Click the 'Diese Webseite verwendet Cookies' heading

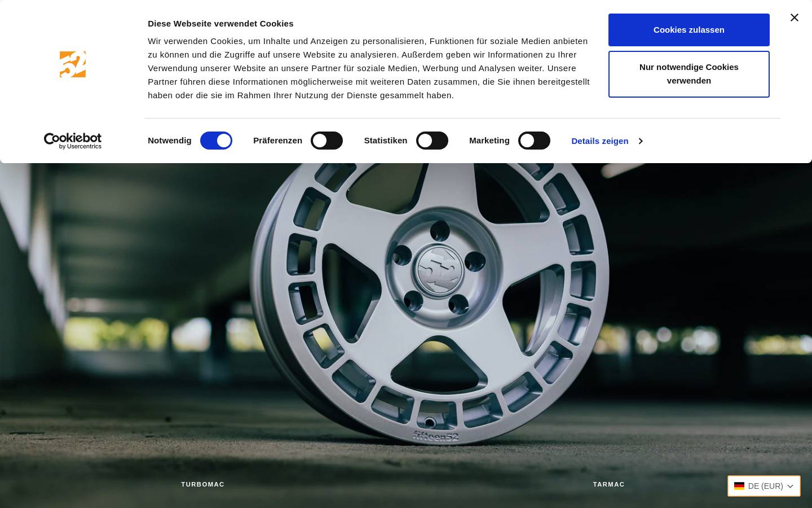click(220, 24)
